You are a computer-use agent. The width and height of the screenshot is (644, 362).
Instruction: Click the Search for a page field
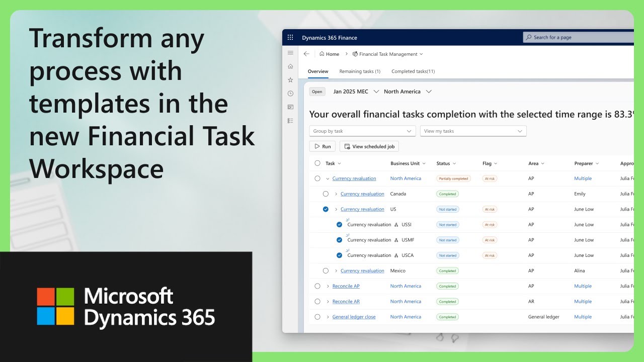[x=579, y=37]
